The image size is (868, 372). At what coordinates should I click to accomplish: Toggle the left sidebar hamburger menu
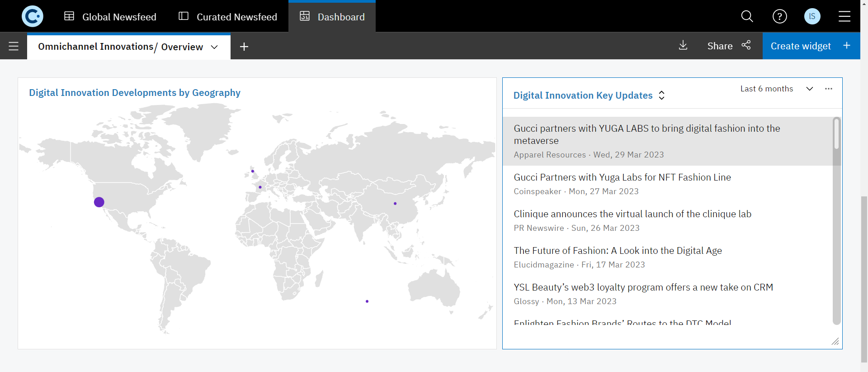tap(14, 46)
